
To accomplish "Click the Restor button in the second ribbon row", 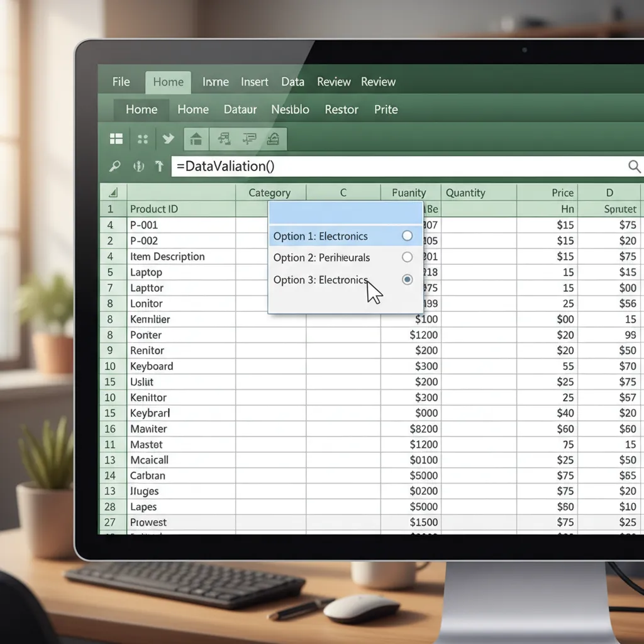I will pos(341,109).
